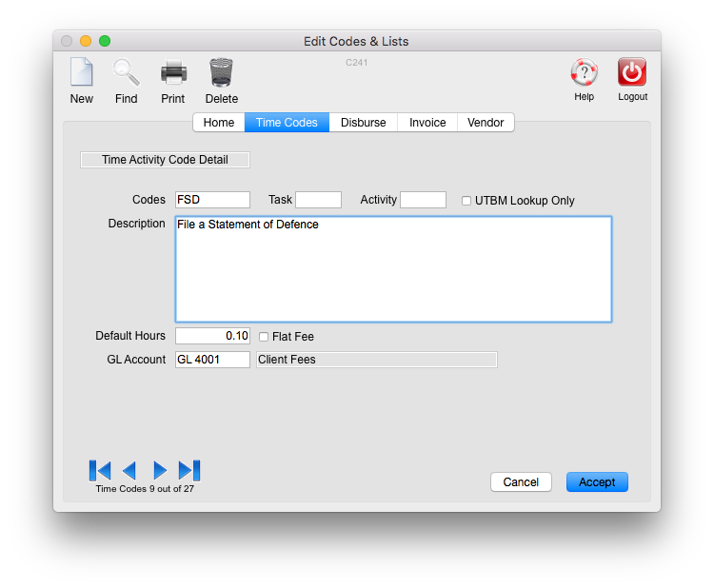The width and height of the screenshot is (714, 588).
Task: Select the Invoice tab
Action: [427, 123]
